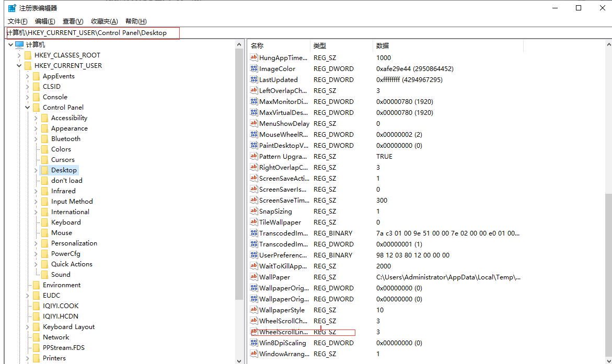
Task: Click the computer icon at tree root
Action: (x=19, y=45)
